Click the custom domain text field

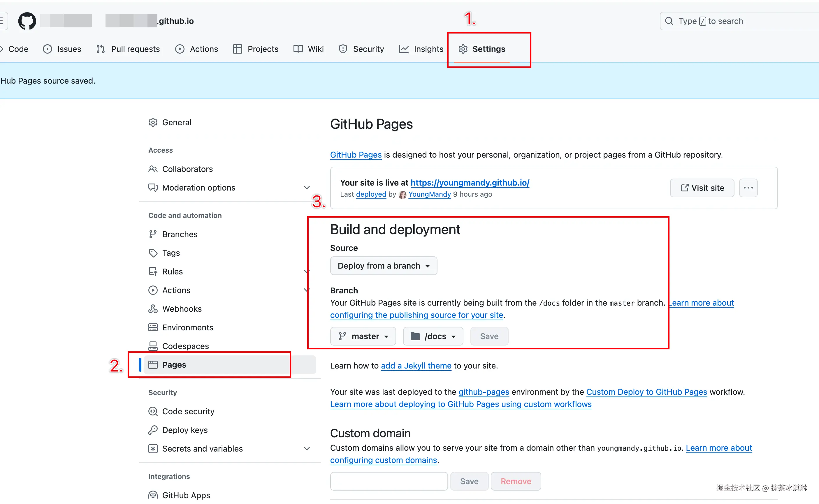[389, 481]
